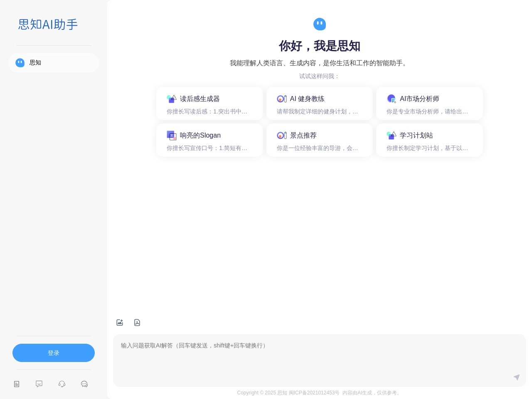The height and width of the screenshot is (399, 532).
Task: Click the AI市场分析师 card icon
Action: (392, 99)
